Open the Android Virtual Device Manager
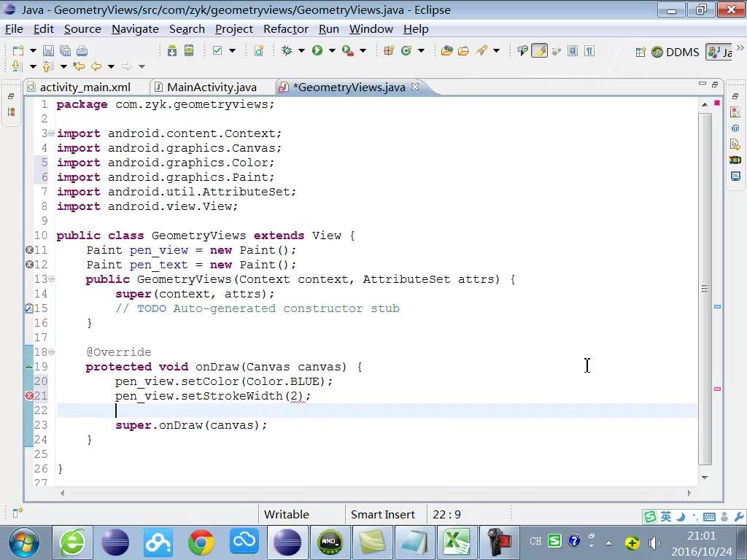 tap(189, 50)
